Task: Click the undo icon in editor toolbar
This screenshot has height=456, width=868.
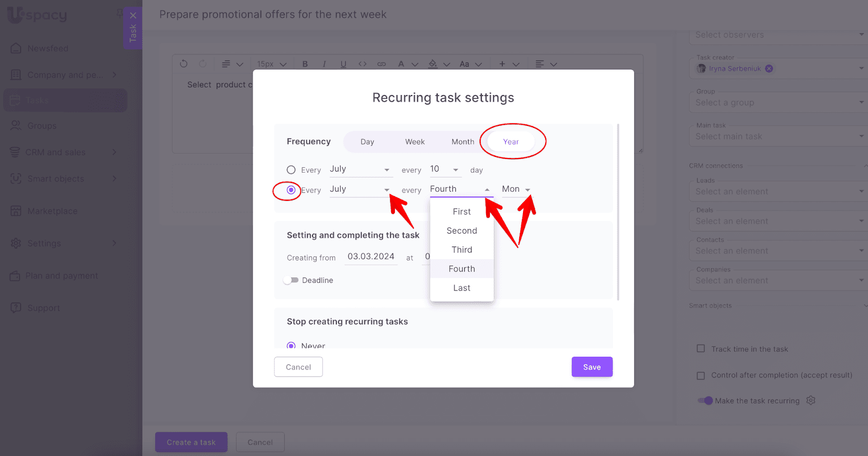Action: pos(184,64)
